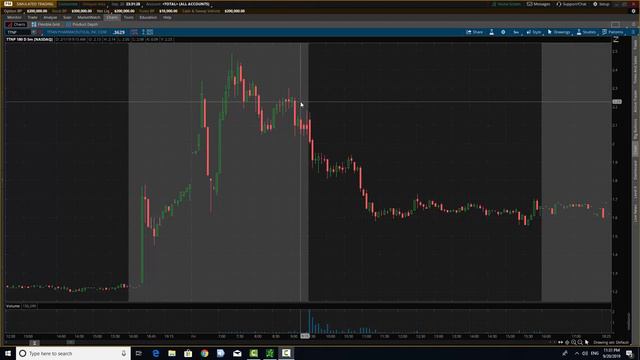This screenshot has width=640, height=360.
Task: Open Messages
Action: [538, 4]
